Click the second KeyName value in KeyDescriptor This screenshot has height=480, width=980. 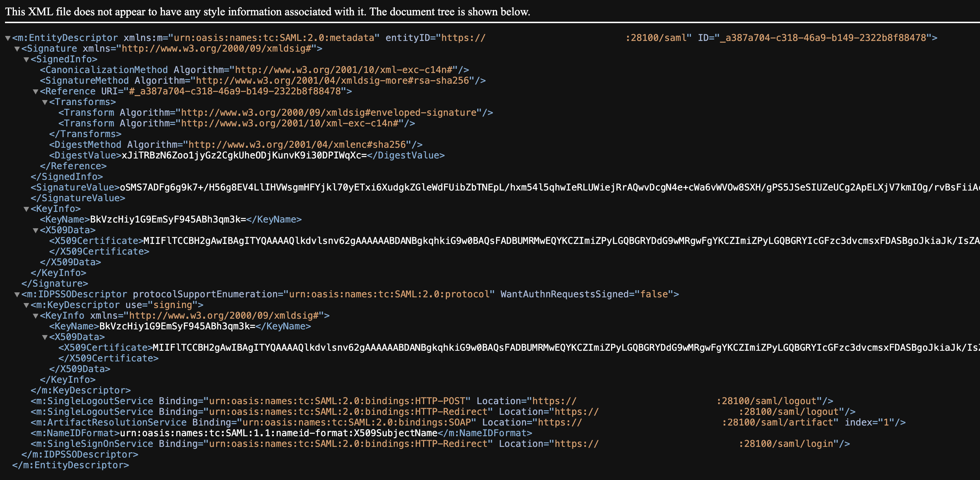[x=177, y=326]
